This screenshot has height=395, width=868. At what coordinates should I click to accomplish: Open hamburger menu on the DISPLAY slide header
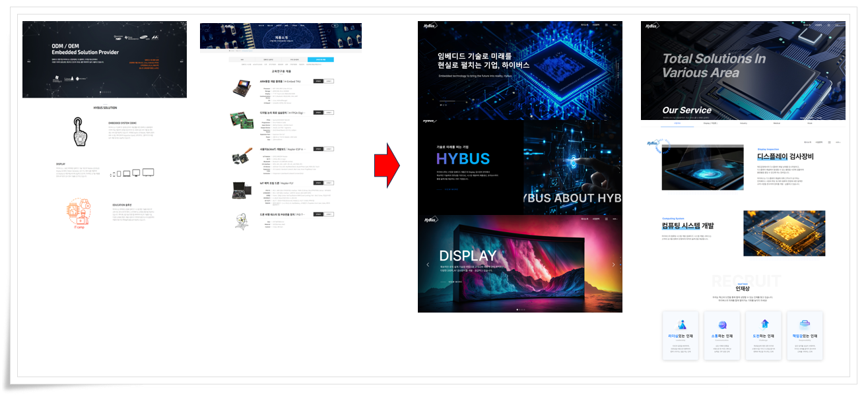point(607,219)
